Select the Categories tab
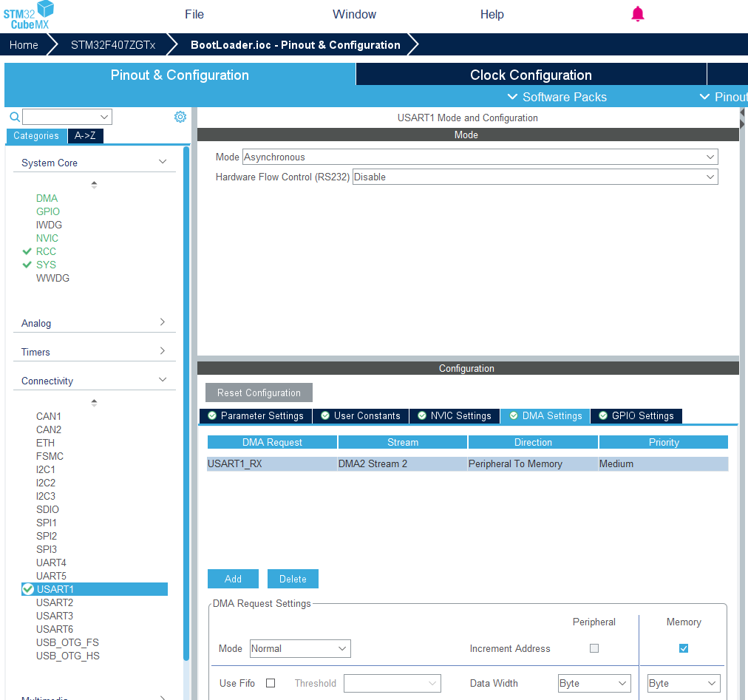The image size is (748, 700). pyautogui.click(x=36, y=135)
